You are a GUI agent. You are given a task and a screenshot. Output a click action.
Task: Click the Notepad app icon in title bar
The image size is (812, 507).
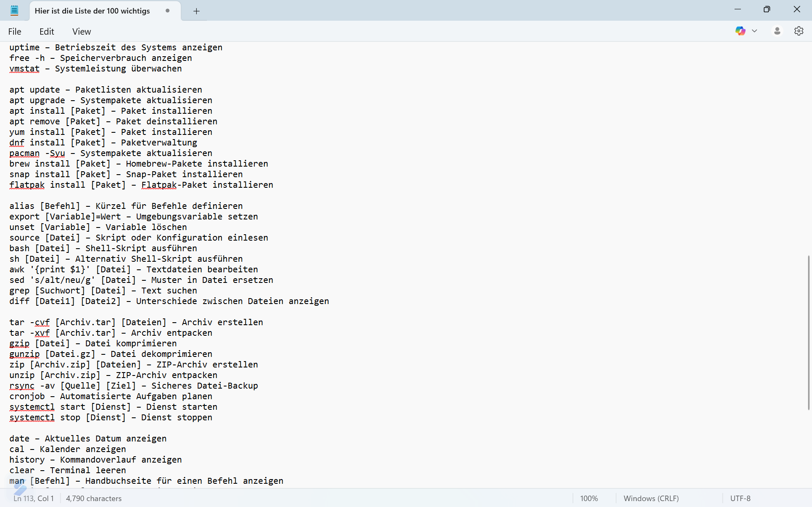pos(14,11)
